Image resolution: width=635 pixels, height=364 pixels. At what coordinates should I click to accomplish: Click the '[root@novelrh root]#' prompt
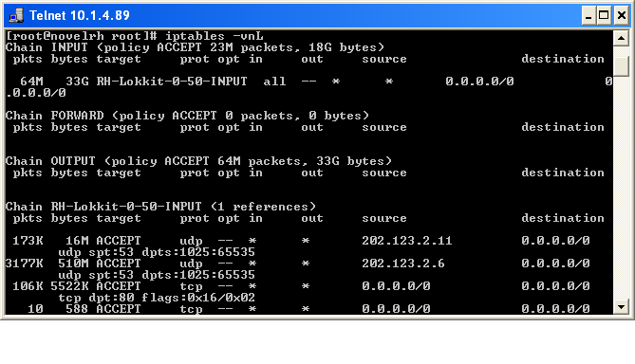click(x=82, y=36)
